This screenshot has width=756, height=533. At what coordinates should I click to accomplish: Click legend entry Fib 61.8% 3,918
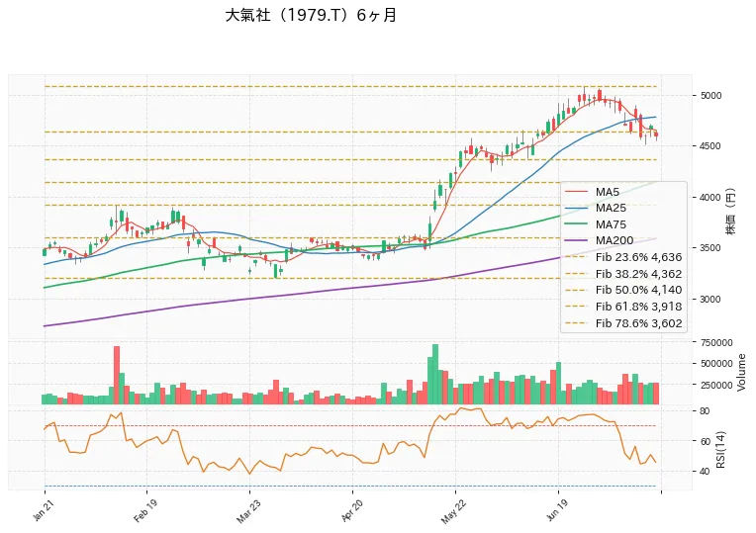[623, 307]
